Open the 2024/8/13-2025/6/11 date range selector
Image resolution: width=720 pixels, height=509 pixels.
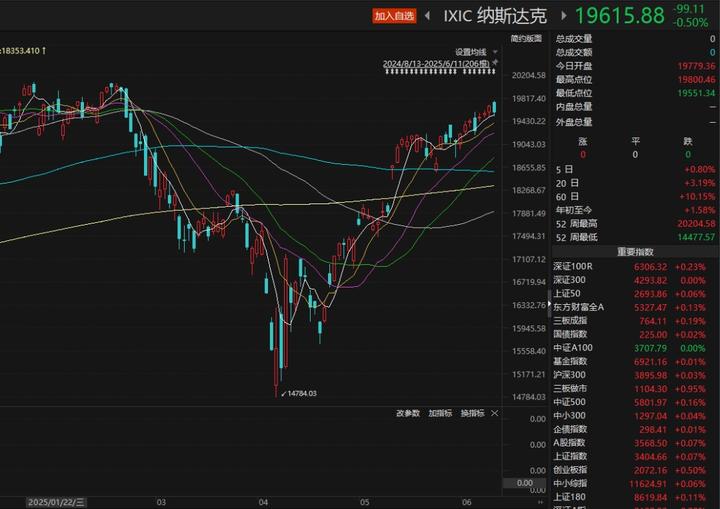point(436,63)
